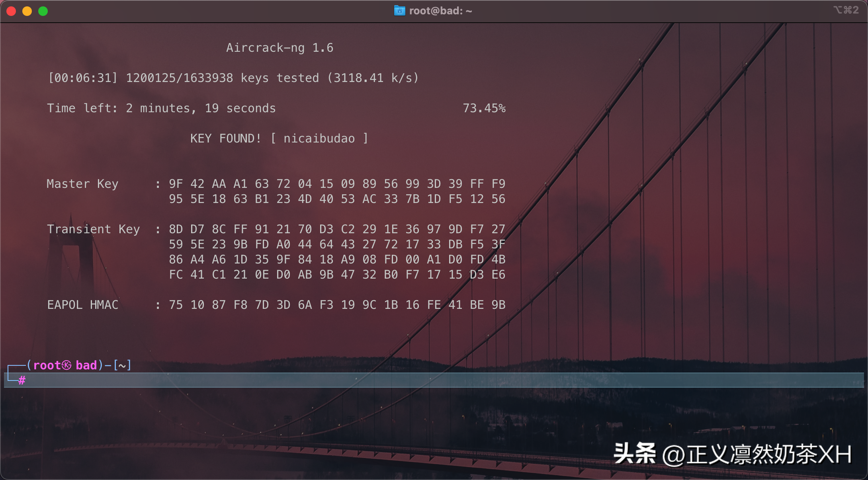Click the green fullscreen window button
The height and width of the screenshot is (480, 868).
tap(43, 11)
